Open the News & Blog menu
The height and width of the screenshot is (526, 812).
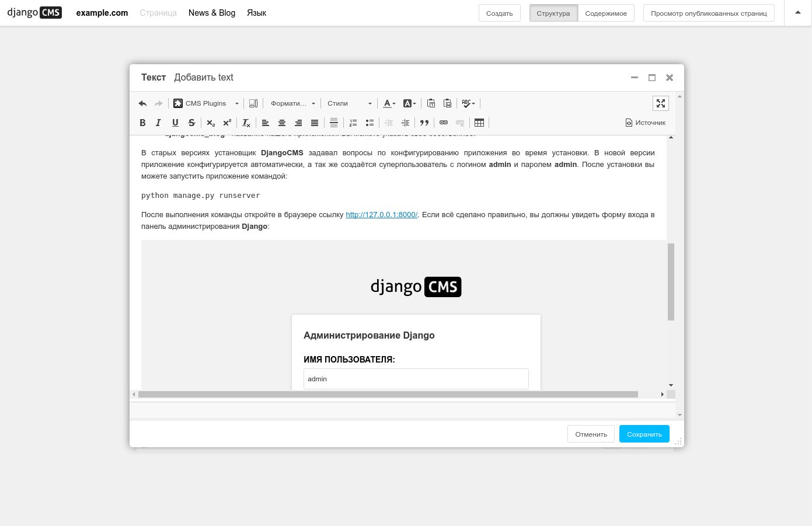click(212, 13)
